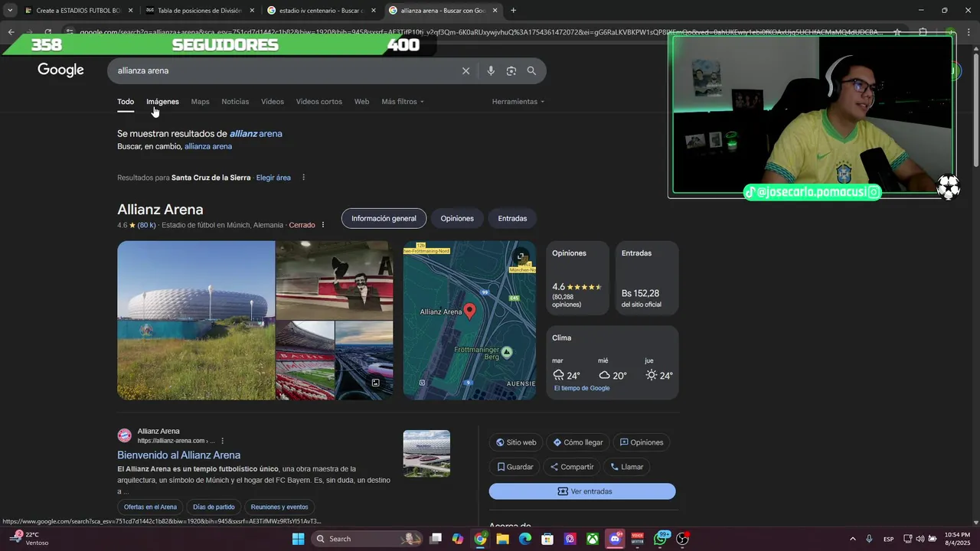Switch to Imágenes results tab
Image resolution: width=980 pixels, height=551 pixels.
point(162,102)
